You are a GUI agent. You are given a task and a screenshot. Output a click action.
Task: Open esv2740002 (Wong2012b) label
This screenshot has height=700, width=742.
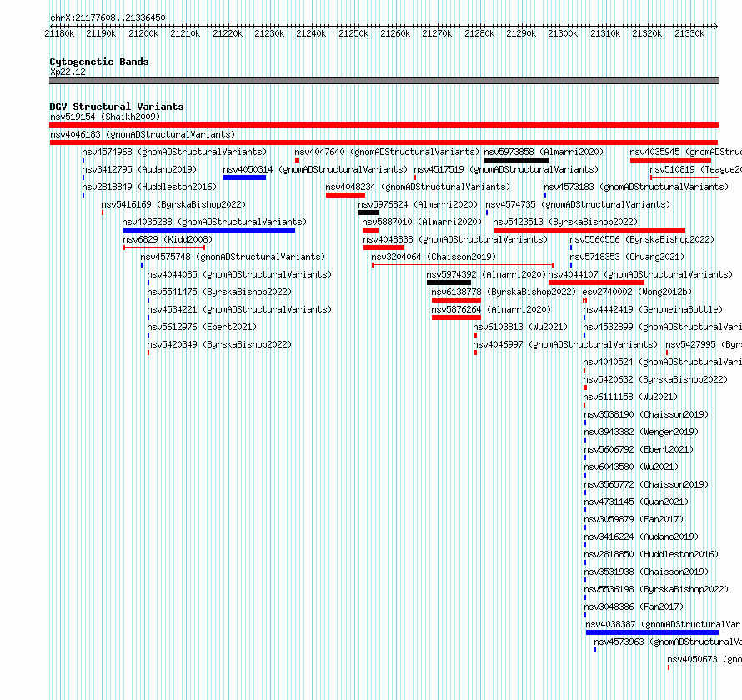[x=637, y=292]
